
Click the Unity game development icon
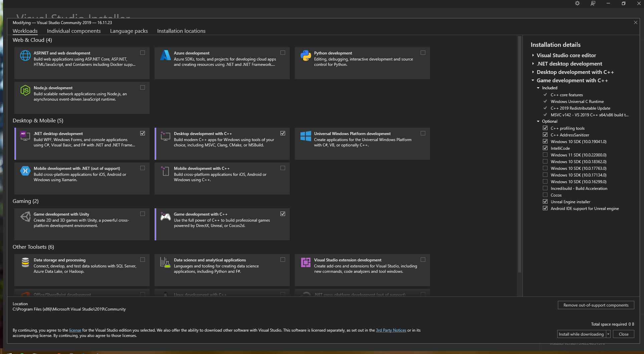click(25, 217)
